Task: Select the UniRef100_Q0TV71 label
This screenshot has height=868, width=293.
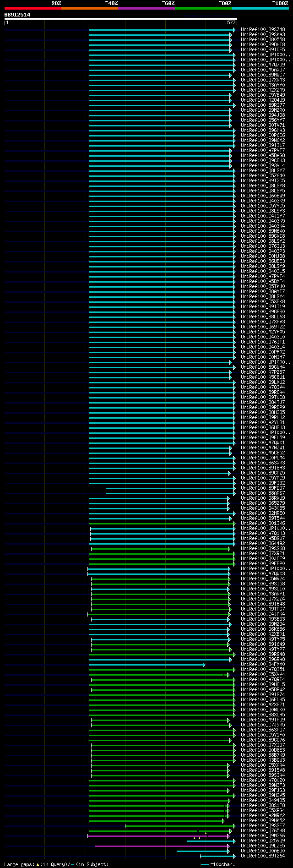Action: tap(263, 126)
